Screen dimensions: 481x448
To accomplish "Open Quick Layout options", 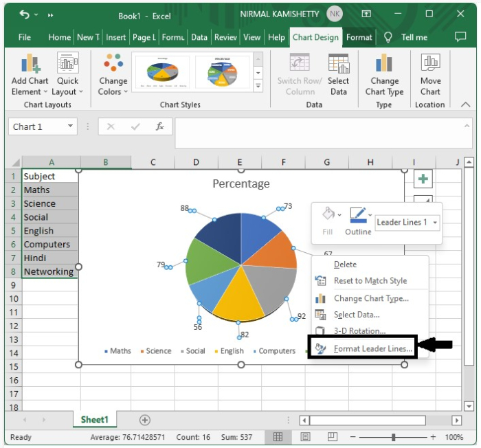I will click(67, 74).
